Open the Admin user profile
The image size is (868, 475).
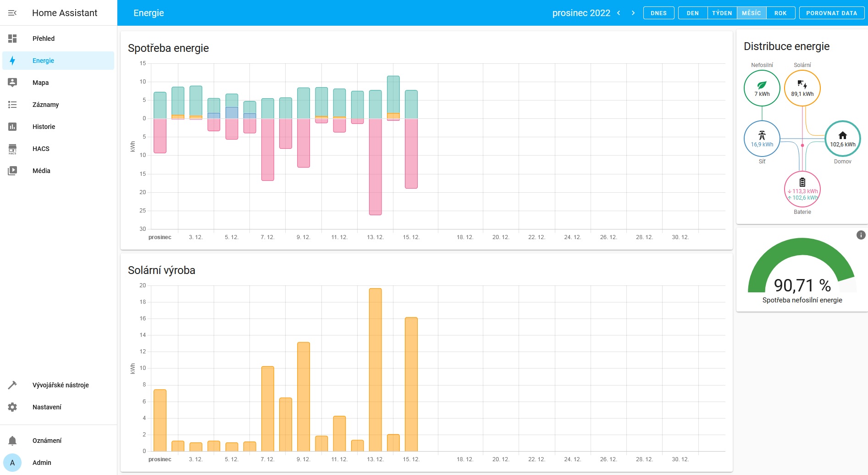(42, 463)
